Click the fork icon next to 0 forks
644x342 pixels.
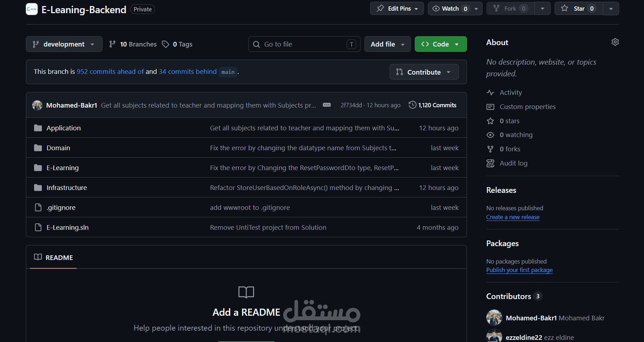point(490,149)
